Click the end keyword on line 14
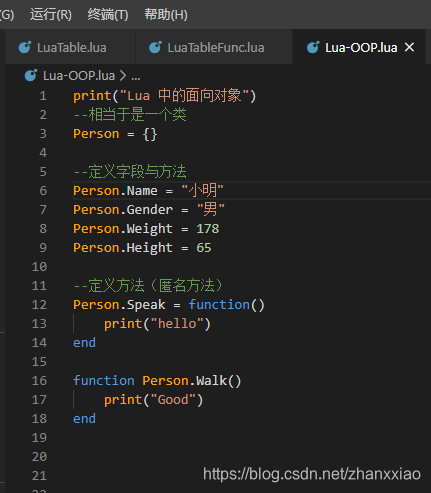This screenshot has width=431, height=493. pyautogui.click(x=84, y=343)
